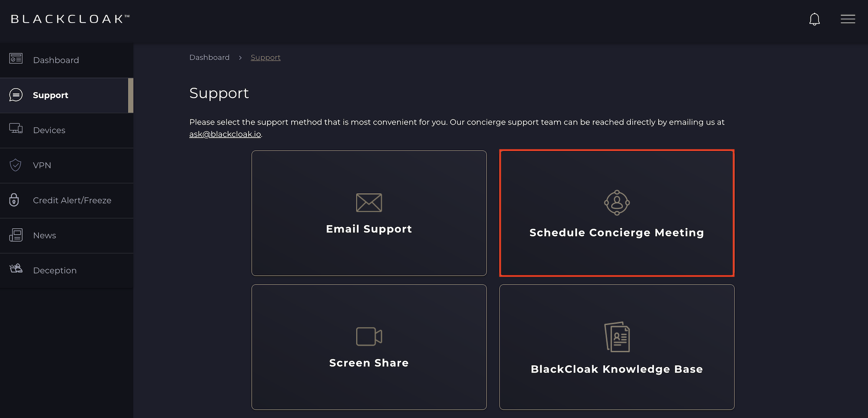Click the Credit Alert/Freeze lock icon

[14, 200]
